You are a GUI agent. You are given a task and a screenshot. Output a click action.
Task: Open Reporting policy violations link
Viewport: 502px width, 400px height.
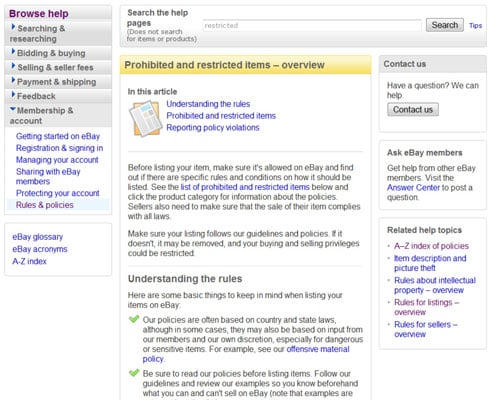(213, 128)
